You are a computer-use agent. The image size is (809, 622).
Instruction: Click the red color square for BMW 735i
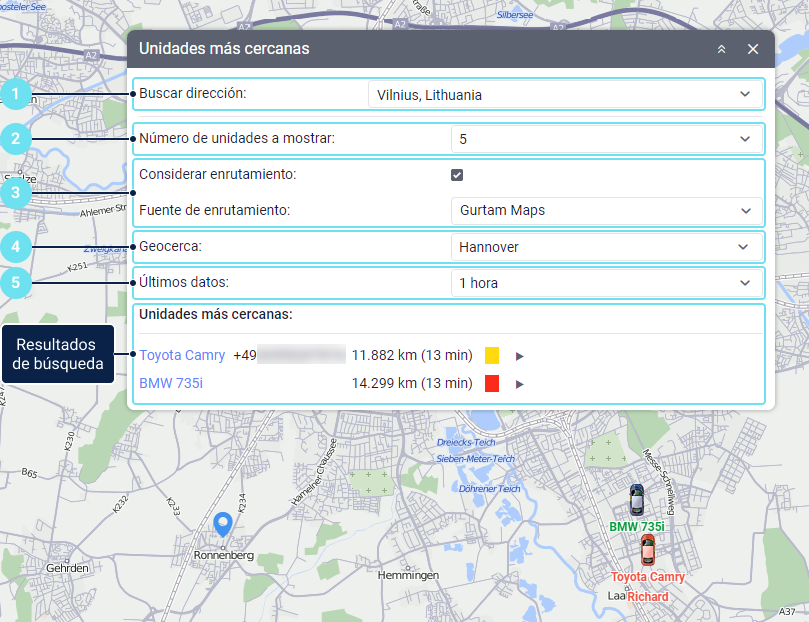tap(492, 383)
